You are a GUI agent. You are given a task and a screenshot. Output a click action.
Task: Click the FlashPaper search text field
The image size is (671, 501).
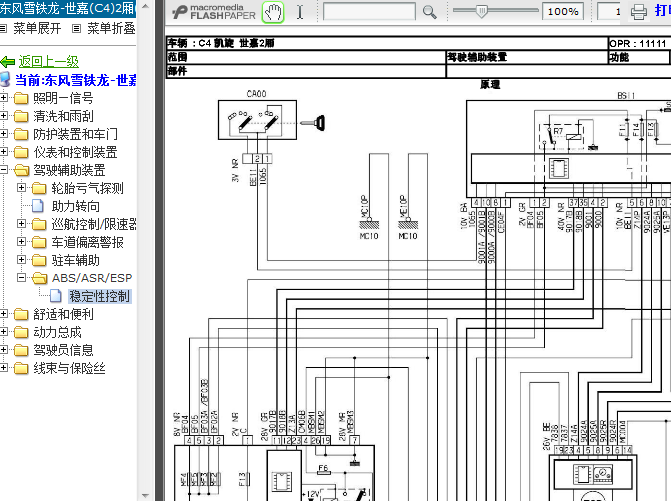[369, 12]
